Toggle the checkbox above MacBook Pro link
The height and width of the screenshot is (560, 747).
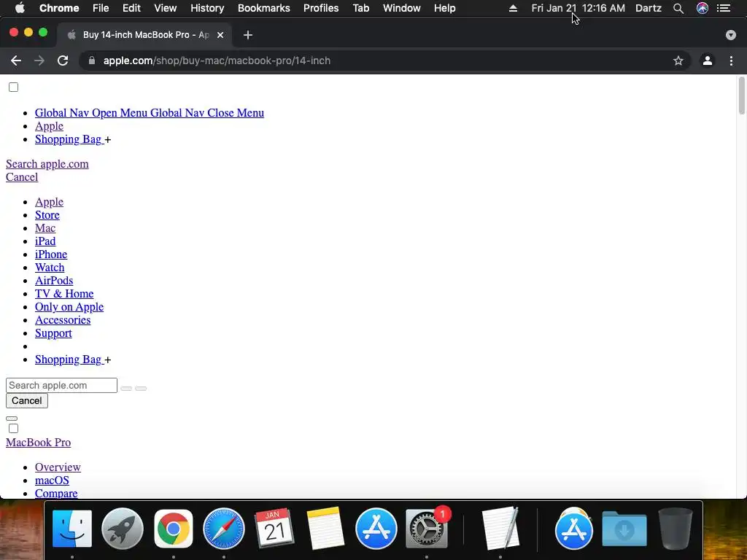point(13,429)
